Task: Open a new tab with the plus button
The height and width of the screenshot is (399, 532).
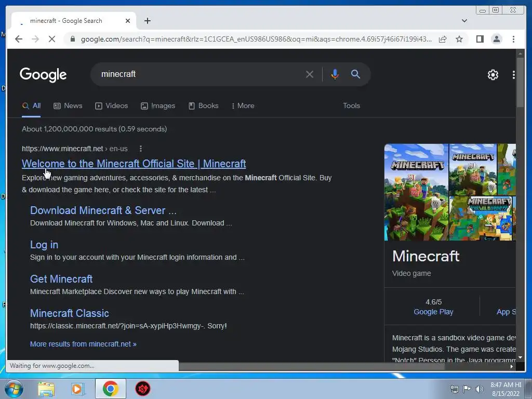Action: pyautogui.click(x=147, y=21)
